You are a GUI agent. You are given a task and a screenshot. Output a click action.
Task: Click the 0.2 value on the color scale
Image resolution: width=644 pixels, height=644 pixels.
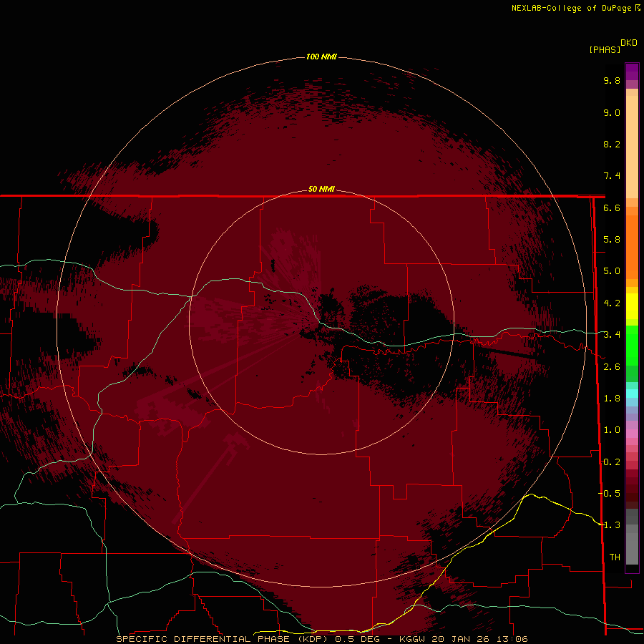click(612, 462)
